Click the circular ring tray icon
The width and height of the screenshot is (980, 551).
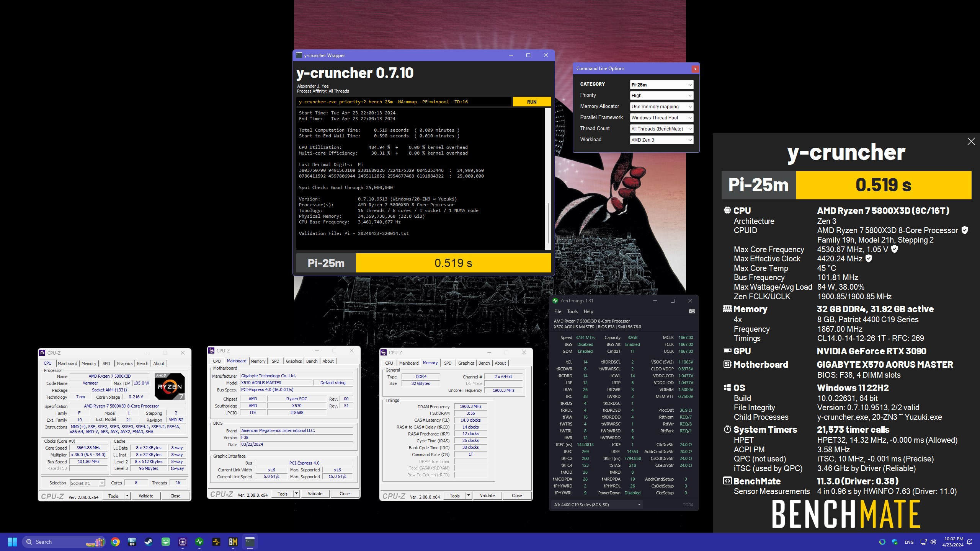coord(882,542)
